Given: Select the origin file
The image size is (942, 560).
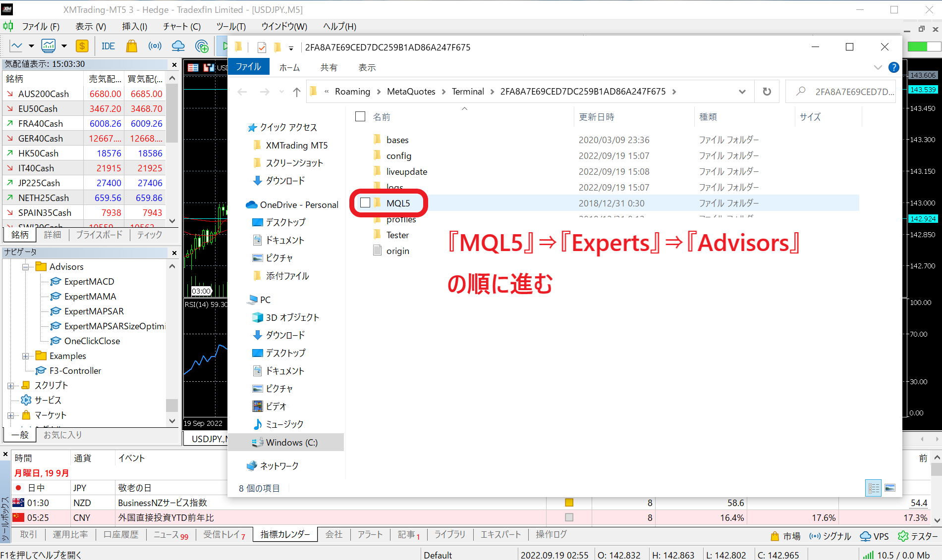Looking at the screenshot, I should click(x=397, y=251).
